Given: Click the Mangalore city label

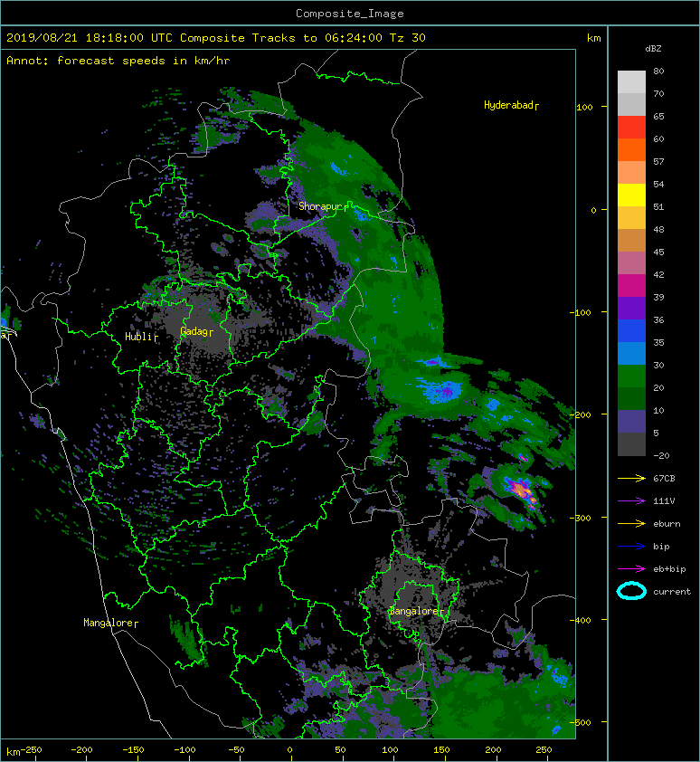Looking at the screenshot, I should point(110,623).
